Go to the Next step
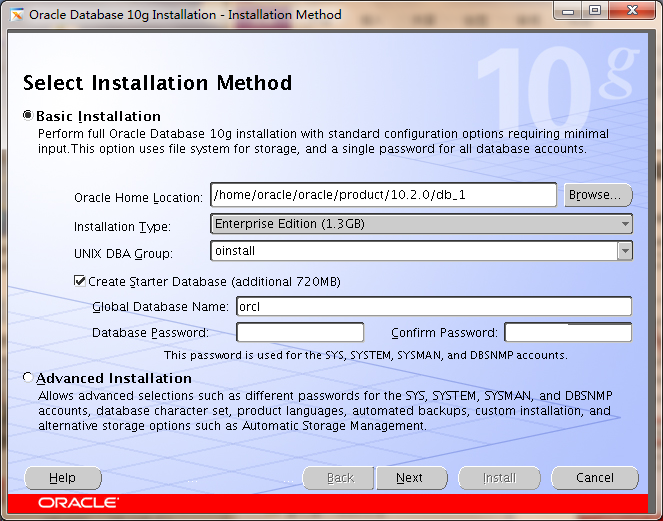 [x=411, y=478]
